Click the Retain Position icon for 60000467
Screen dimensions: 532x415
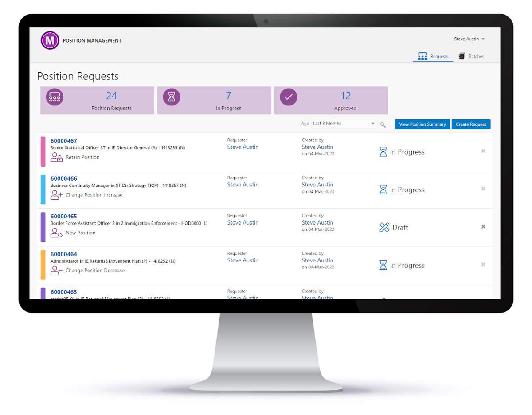click(56, 157)
